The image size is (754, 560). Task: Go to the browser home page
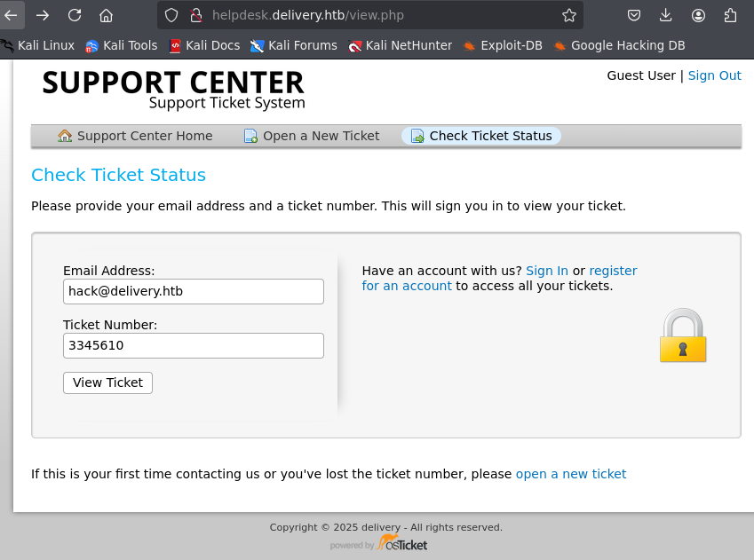(x=107, y=15)
